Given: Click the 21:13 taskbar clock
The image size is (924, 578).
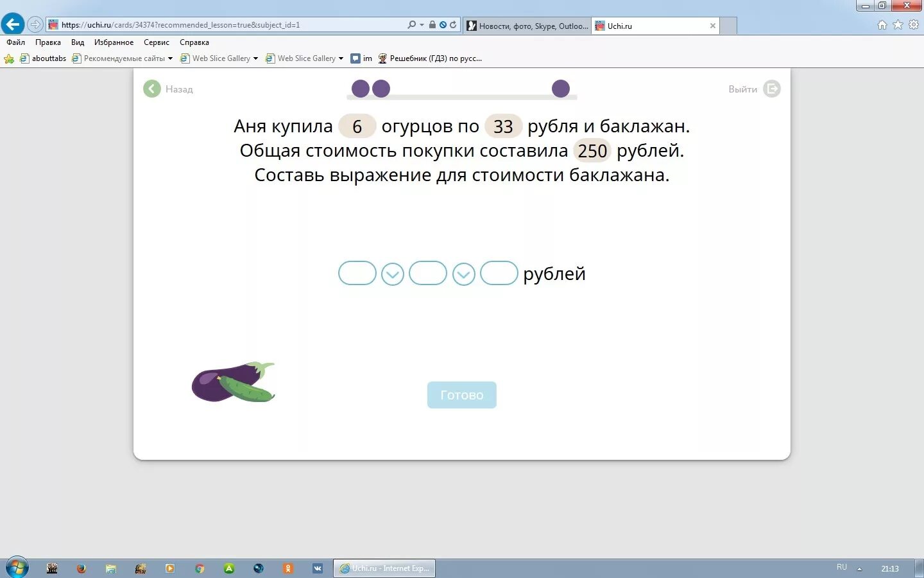Looking at the screenshot, I should [x=890, y=568].
